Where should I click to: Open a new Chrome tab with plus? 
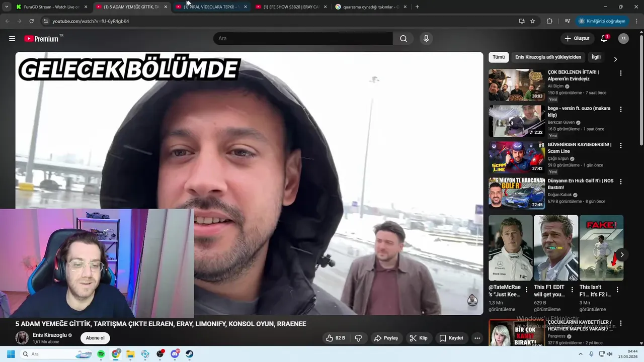click(417, 7)
